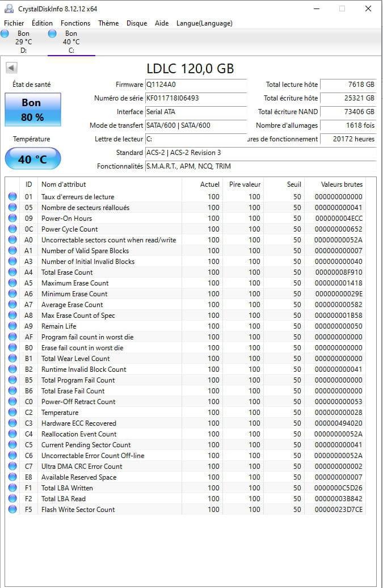Open the Disque menu

coord(137,23)
